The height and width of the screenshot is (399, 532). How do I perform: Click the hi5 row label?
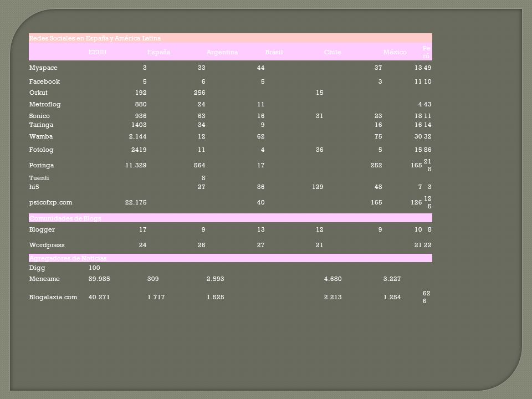tap(34, 187)
